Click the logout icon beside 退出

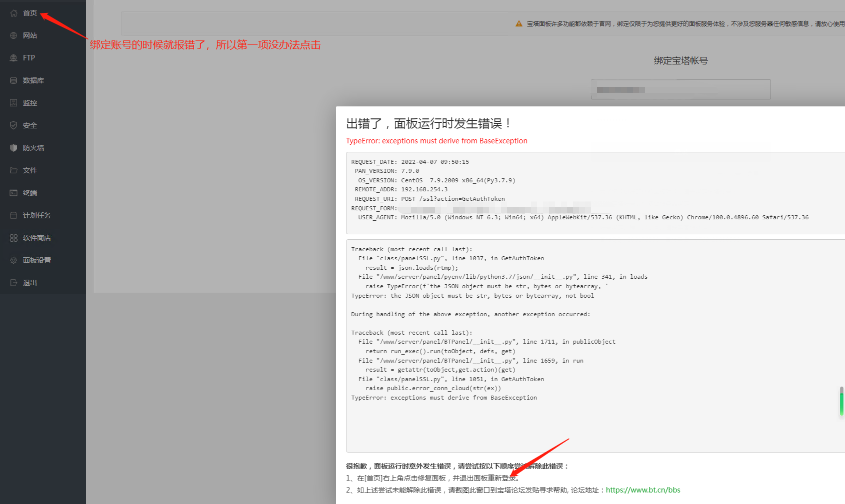tap(13, 283)
